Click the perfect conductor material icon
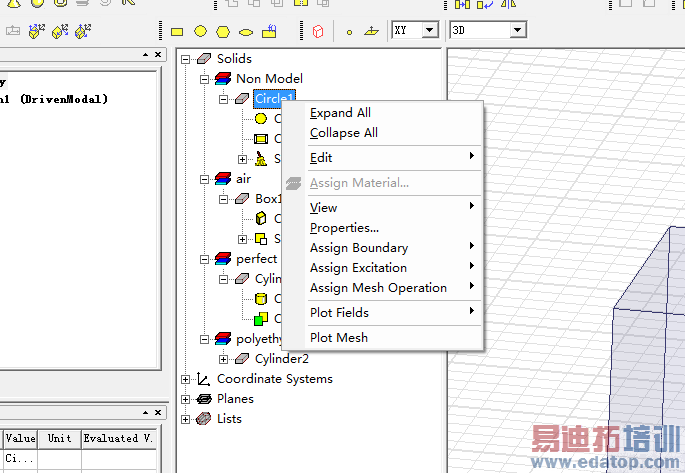This screenshot has height=473, width=685. (223, 259)
